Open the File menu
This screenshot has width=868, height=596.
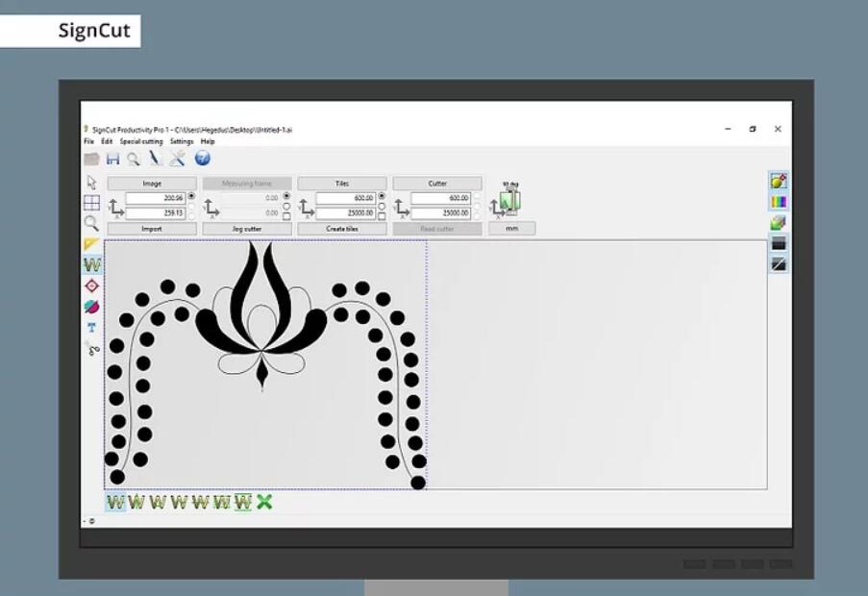click(x=89, y=141)
